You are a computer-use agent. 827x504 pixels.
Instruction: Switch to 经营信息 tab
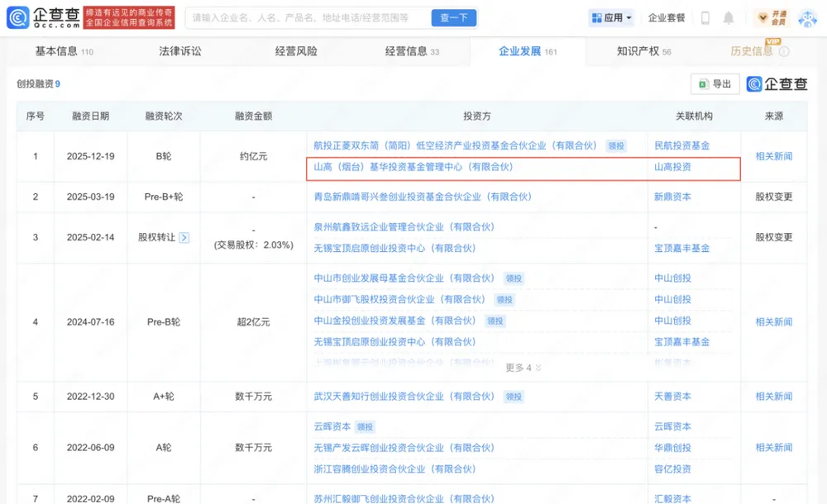[x=412, y=51]
